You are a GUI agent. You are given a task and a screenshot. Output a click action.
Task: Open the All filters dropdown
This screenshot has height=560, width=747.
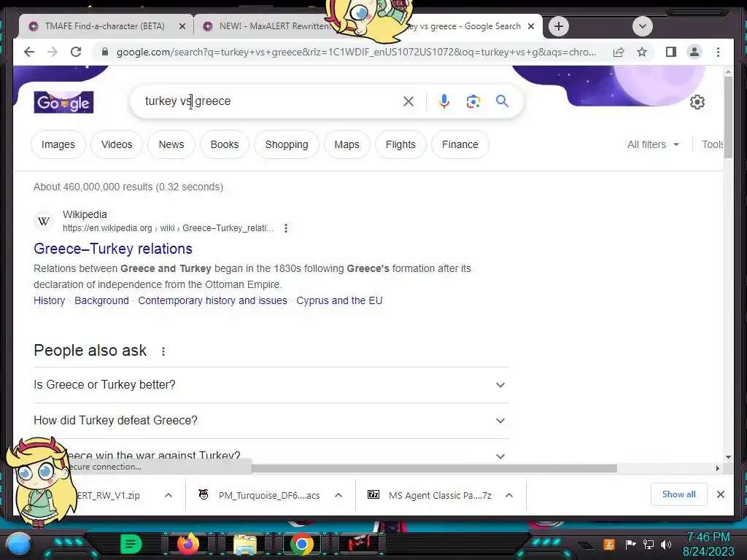[653, 144]
